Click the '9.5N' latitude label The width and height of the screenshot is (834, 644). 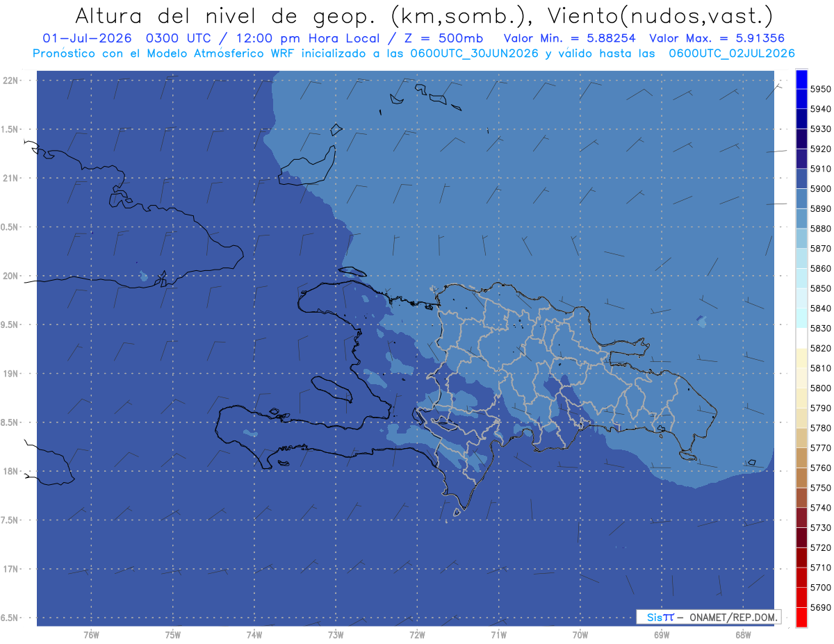[x=10, y=324]
